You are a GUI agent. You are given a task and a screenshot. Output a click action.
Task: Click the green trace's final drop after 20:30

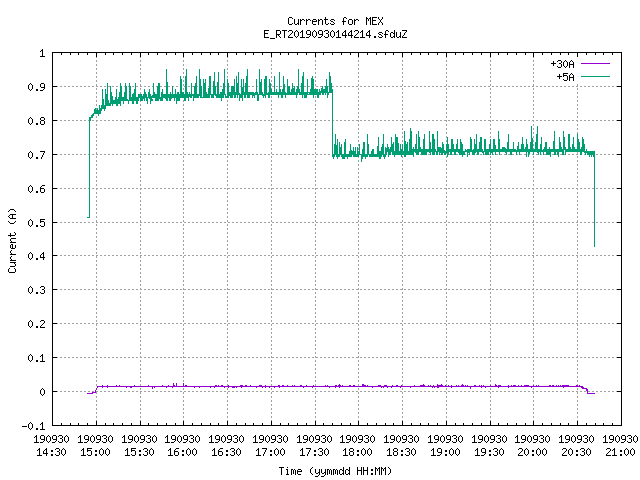click(594, 200)
